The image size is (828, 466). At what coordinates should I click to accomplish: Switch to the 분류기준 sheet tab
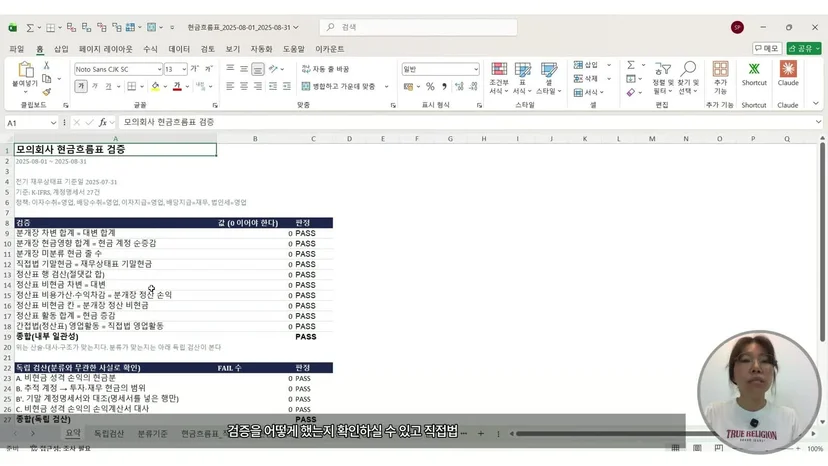pyautogui.click(x=153, y=434)
